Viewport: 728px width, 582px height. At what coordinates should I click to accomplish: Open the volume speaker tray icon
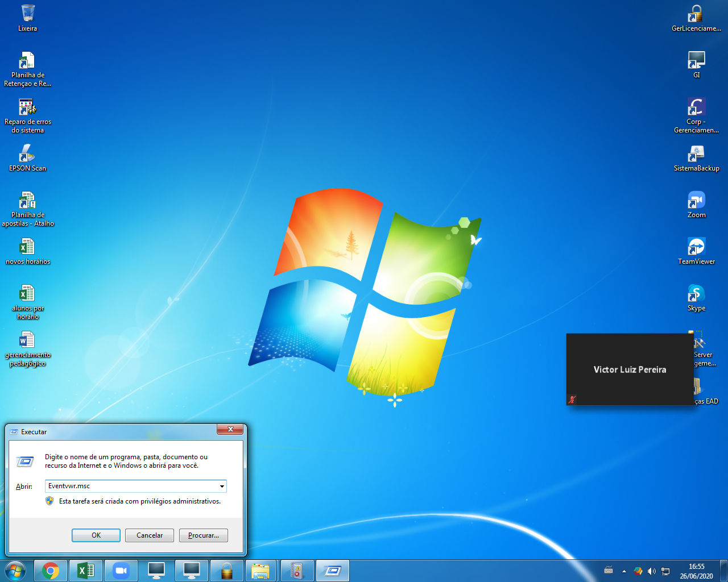click(652, 571)
